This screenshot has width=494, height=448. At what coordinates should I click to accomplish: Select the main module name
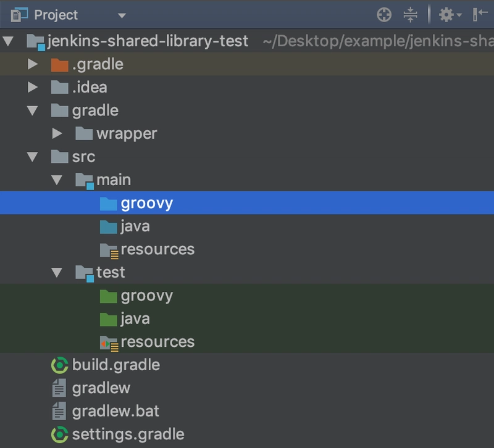coord(114,180)
